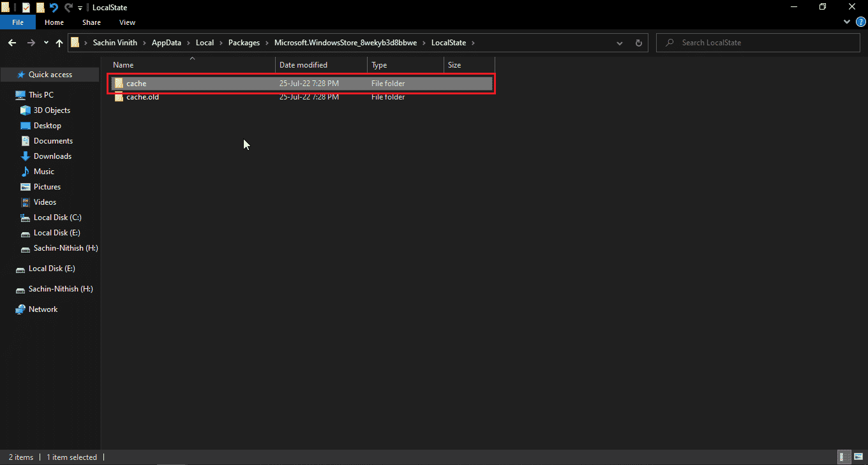Screen dimensions: 868x465
Task: Switch to Large icons view in status bar
Action: (858, 457)
